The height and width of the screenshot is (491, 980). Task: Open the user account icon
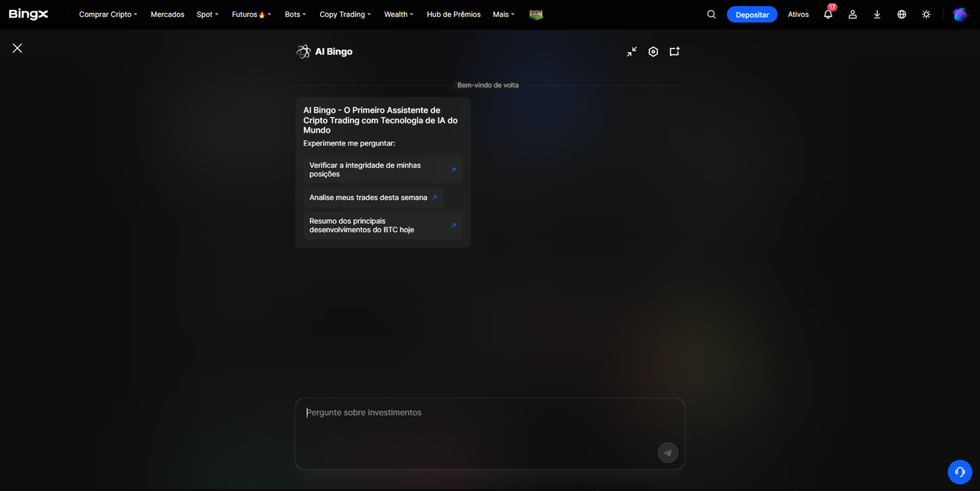[852, 15]
